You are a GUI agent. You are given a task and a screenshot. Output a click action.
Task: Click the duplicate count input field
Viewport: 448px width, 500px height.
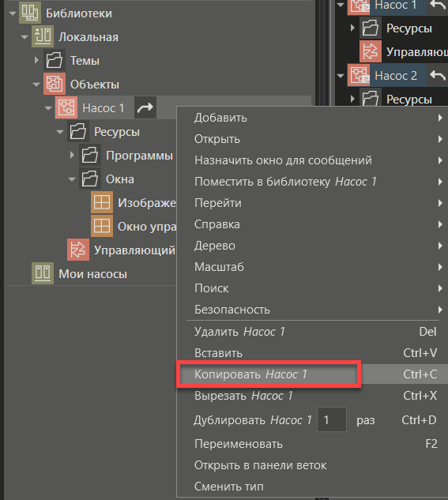coord(332,419)
